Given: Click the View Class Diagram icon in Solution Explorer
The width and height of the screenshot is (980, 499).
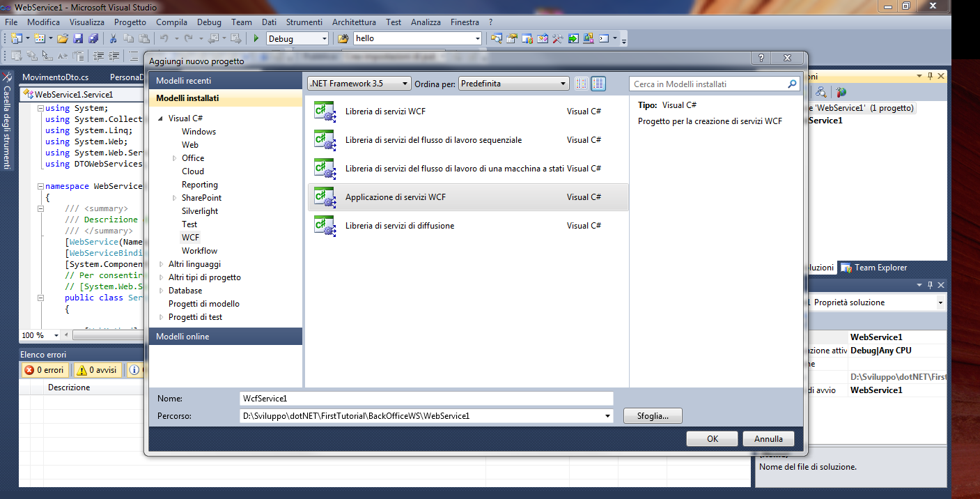Looking at the screenshot, I should pyautogui.click(x=821, y=91).
